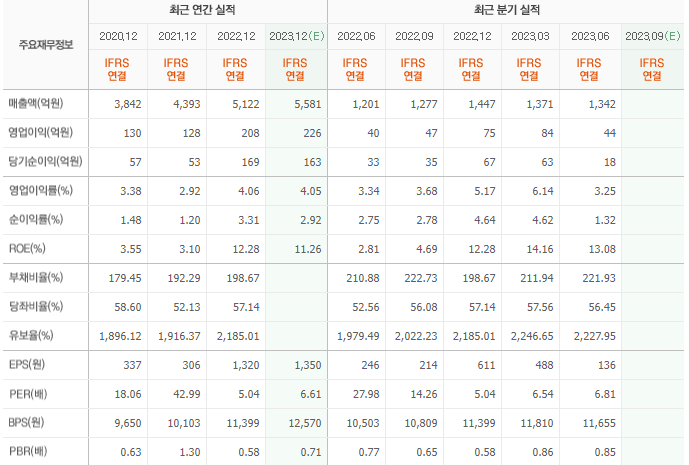The height and width of the screenshot is (465, 689).
Task: Click estimated BPS value 12,570
Action: click(x=305, y=423)
